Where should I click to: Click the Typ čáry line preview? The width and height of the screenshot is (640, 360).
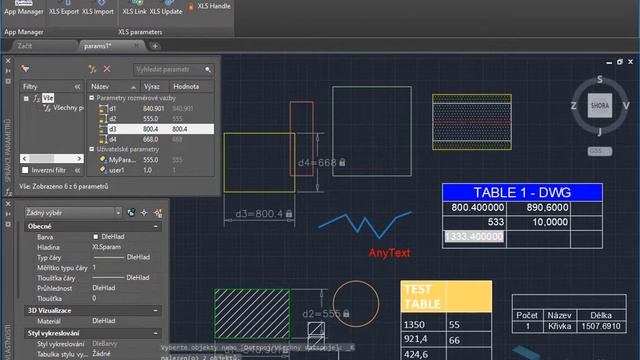pos(109,258)
